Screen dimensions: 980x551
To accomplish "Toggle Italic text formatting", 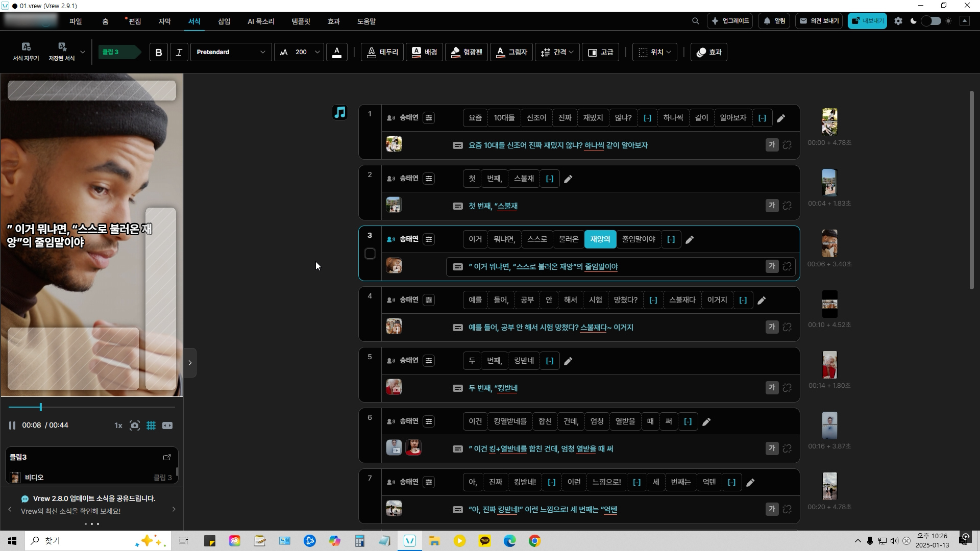I will (x=179, y=52).
